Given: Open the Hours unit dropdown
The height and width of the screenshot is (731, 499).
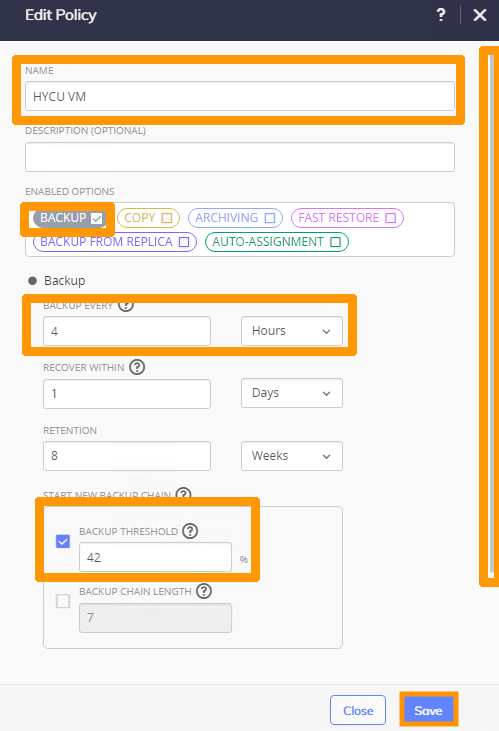Looking at the screenshot, I should (x=292, y=331).
